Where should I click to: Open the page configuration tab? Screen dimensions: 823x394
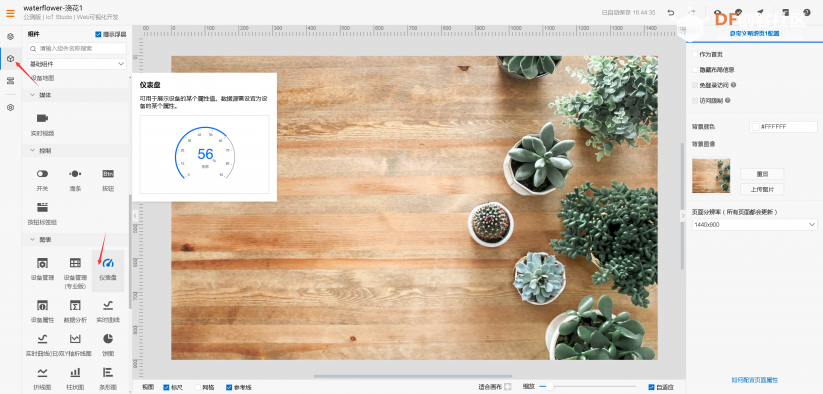754,34
